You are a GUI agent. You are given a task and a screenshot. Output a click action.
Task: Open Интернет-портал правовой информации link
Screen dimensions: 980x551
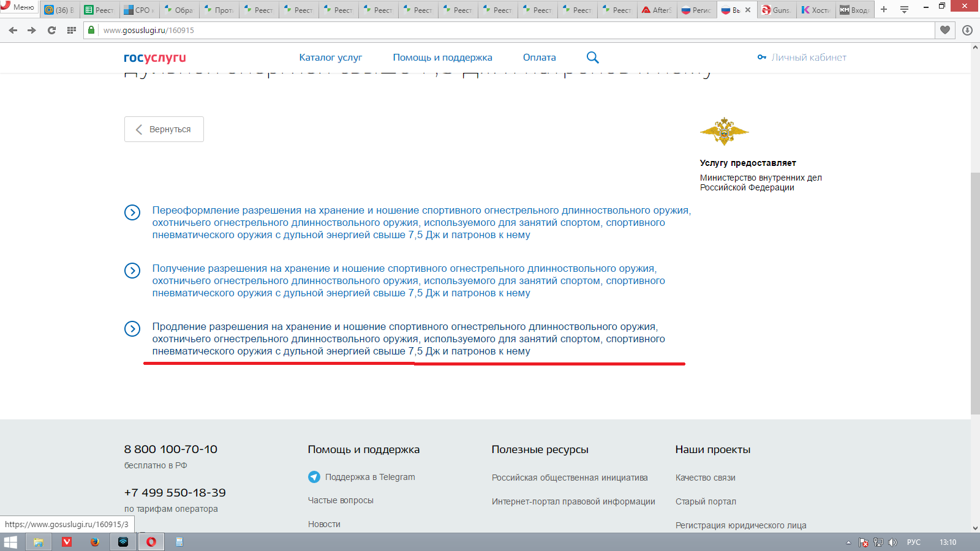[x=573, y=501]
